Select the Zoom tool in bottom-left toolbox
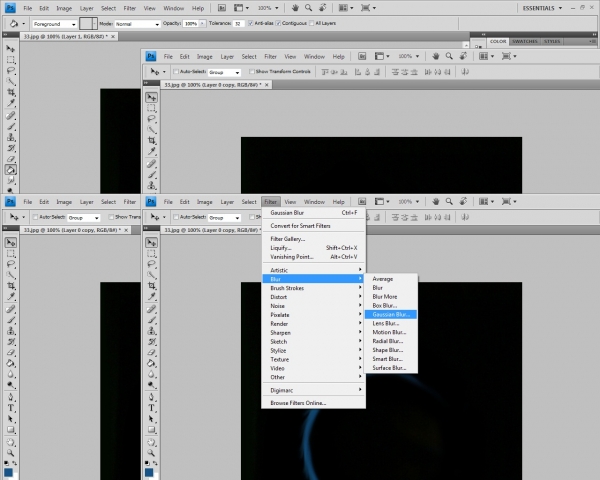Image resolution: width=600 pixels, height=480 pixels. pyautogui.click(x=11, y=453)
